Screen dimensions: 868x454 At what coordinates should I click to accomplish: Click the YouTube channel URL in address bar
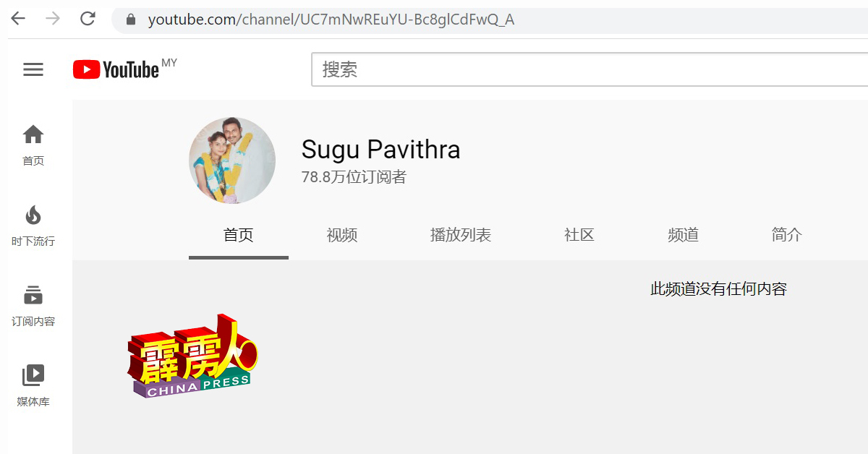click(331, 20)
